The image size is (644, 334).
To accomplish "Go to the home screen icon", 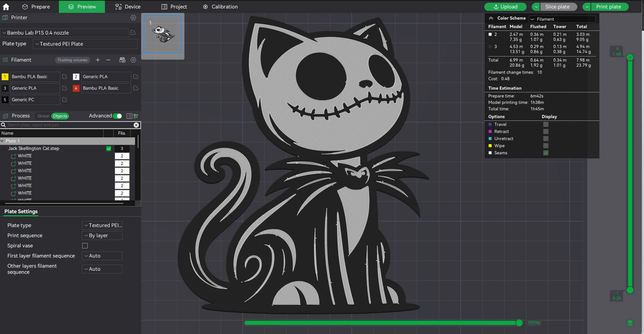I will (6, 6).
